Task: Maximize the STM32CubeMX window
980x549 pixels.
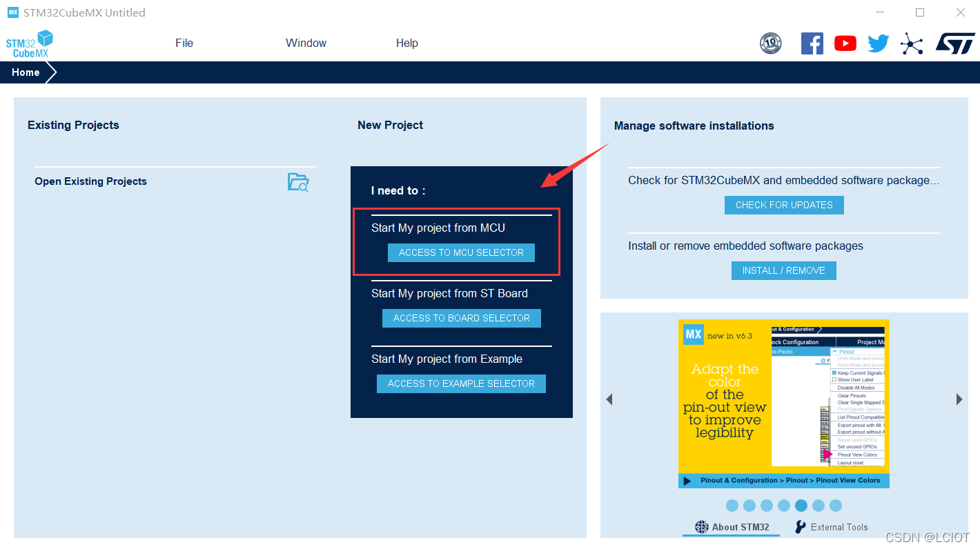Action: 920,12
